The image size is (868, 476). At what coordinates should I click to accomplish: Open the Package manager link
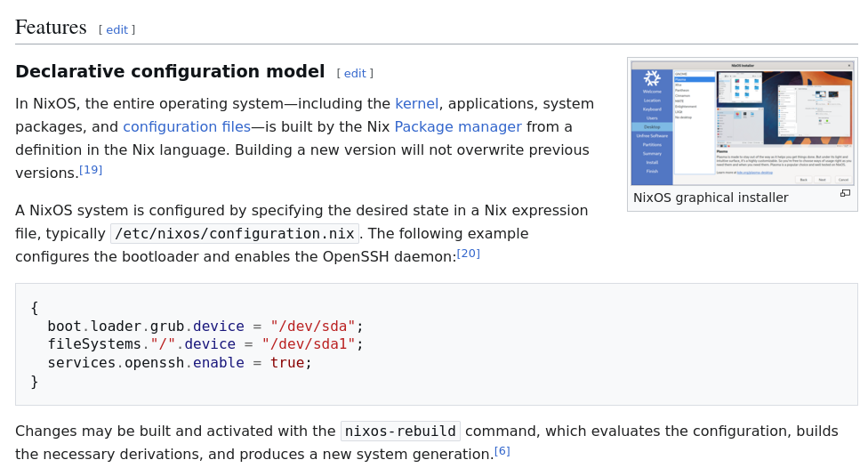click(x=457, y=126)
